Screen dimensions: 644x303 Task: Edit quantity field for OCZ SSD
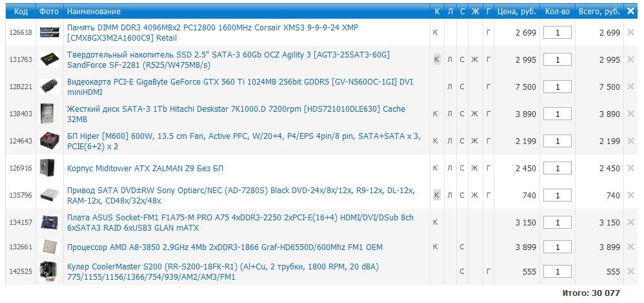[x=558, y=59]
